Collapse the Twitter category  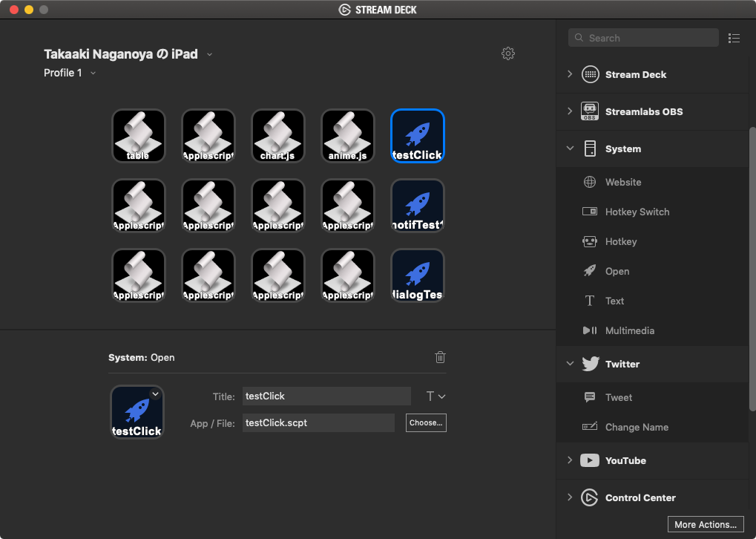(570, 363)
